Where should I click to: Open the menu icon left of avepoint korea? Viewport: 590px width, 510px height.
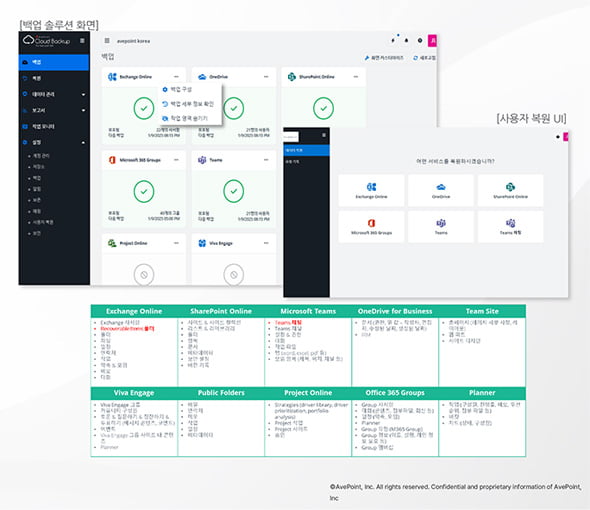pos(107,40)
